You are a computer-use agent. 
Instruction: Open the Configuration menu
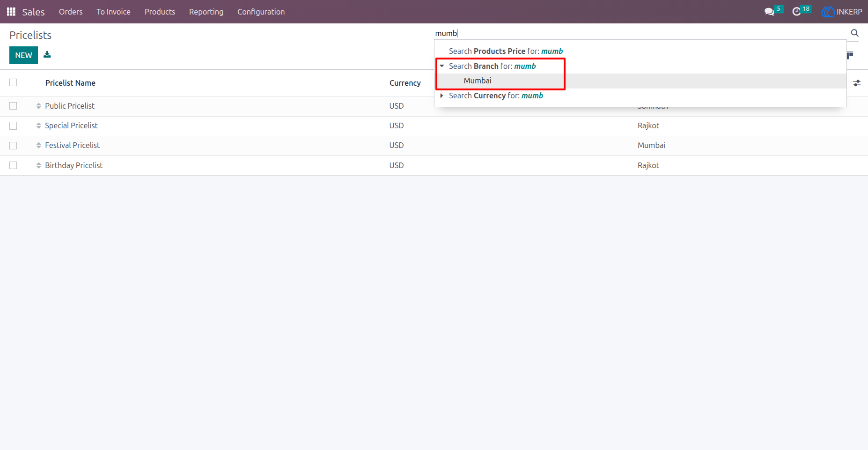point(261,12)
